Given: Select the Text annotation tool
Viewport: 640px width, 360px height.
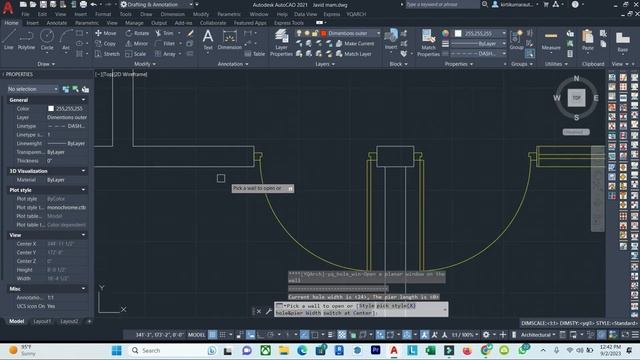Looking at the screenshot, I should point(208,40).
